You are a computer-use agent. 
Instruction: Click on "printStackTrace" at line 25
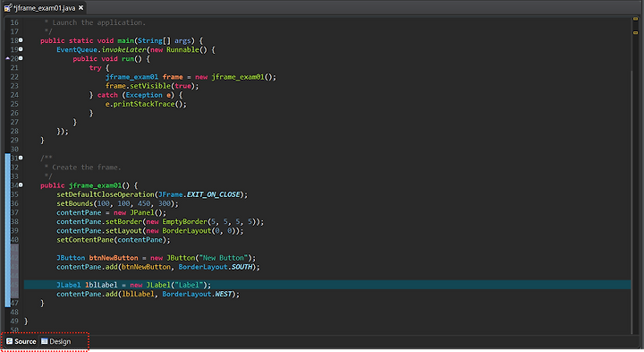[x=144, y=104]
